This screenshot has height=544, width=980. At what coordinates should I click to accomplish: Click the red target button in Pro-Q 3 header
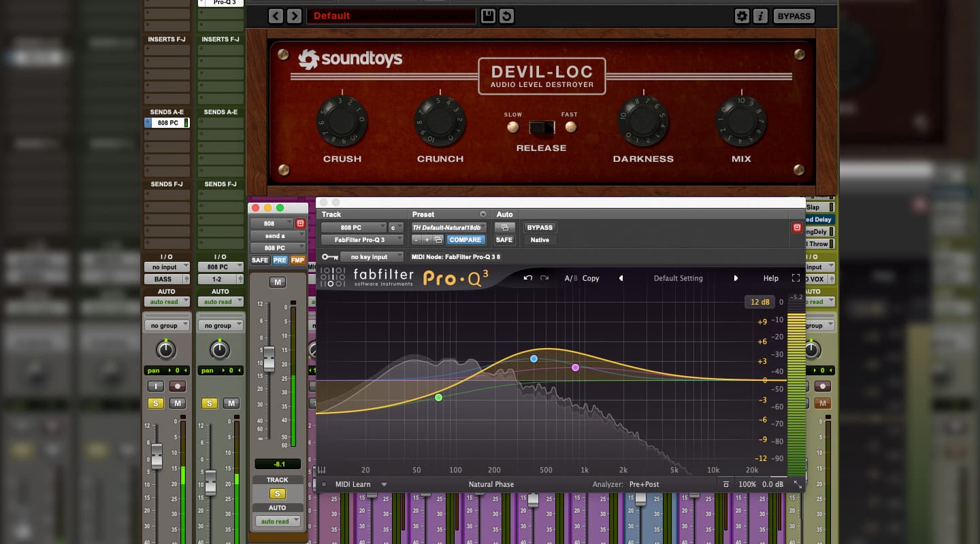tap(797, 228)
